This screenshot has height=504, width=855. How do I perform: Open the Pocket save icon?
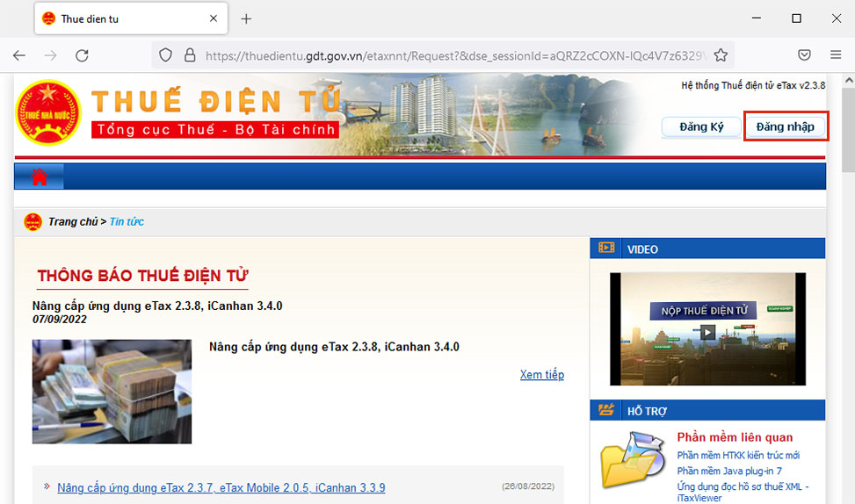[x=804, y=55]
